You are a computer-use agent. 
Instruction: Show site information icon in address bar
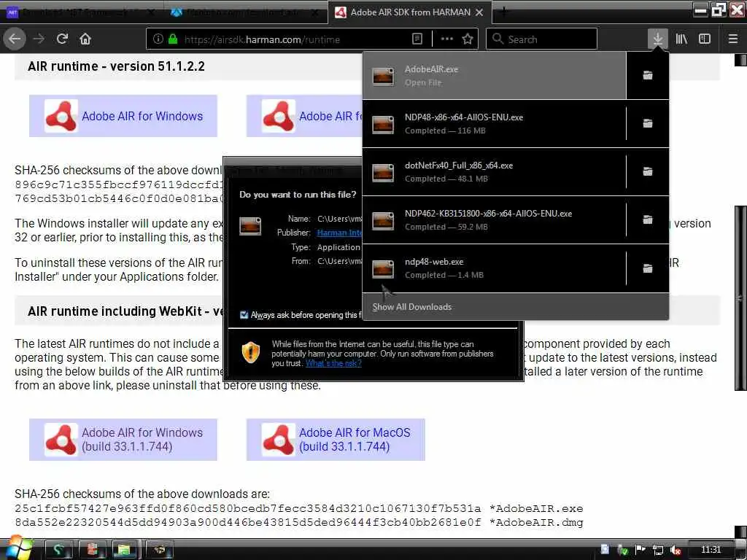158,39
